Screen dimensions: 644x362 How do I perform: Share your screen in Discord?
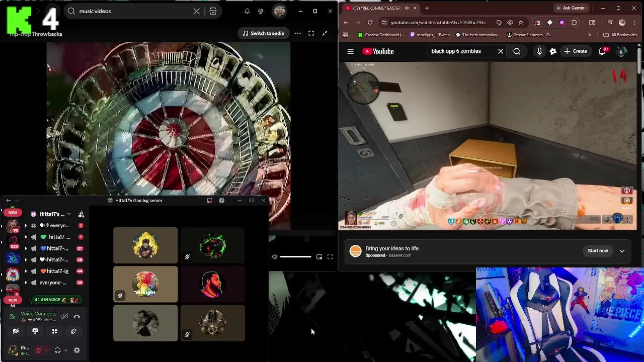pos(35,331)
